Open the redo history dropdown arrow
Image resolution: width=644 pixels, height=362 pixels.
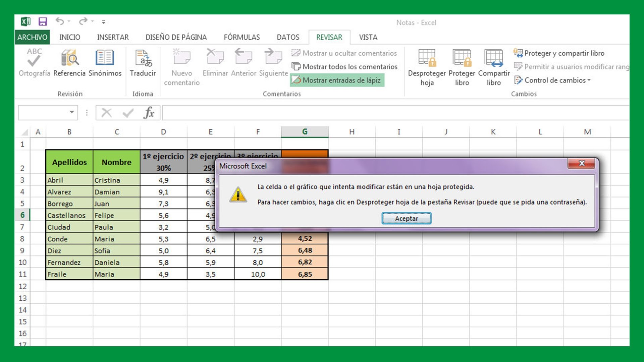click(92, 21)
